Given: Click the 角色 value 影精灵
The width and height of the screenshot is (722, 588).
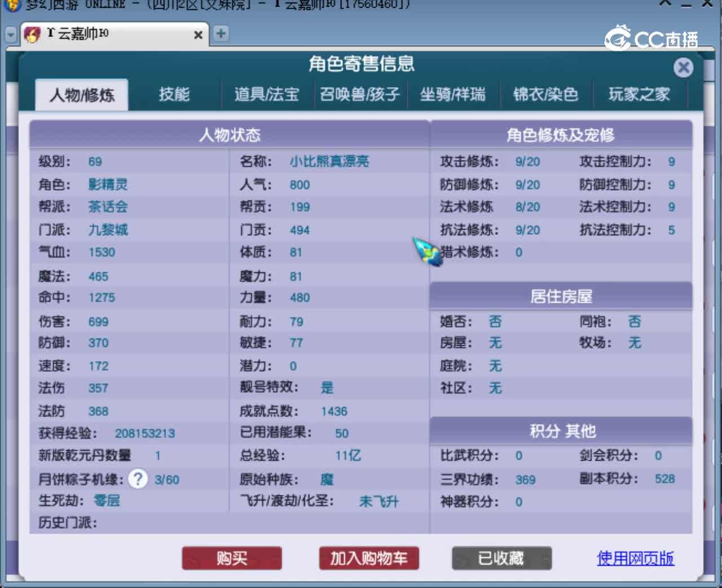Looking at the screenshot, I should coord(108,185).
